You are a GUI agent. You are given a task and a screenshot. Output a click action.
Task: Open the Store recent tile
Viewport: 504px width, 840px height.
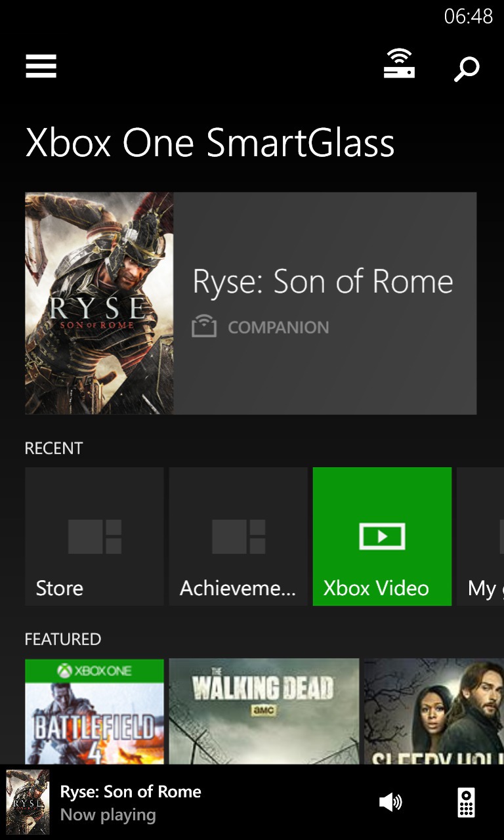[x=94, y=536]
